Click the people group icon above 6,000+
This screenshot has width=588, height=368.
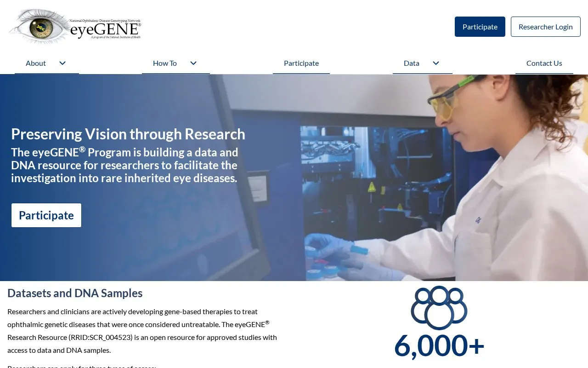coord(439,308)
